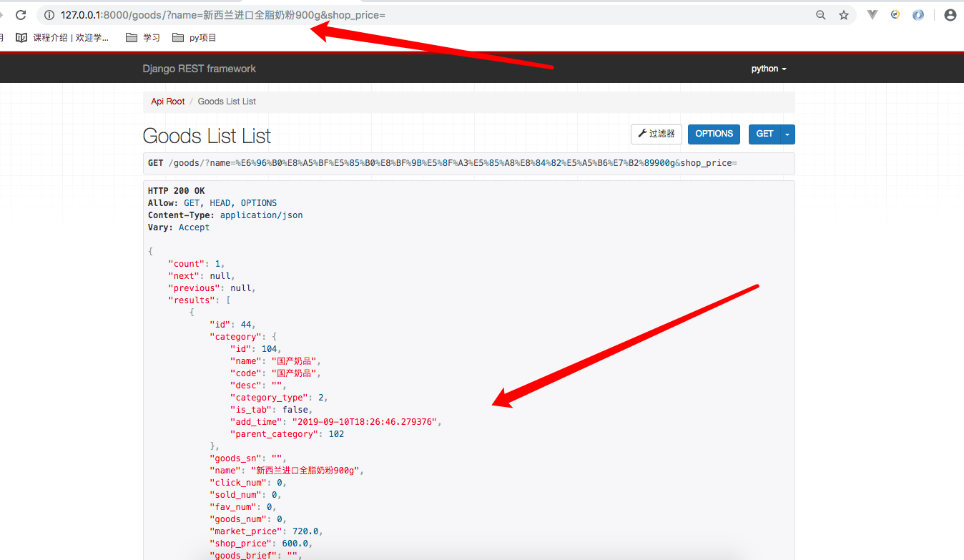This screenshot has width=964, height=560.
Task: Bookmark this page with the star icon
Action: click(x=844, y=15)
